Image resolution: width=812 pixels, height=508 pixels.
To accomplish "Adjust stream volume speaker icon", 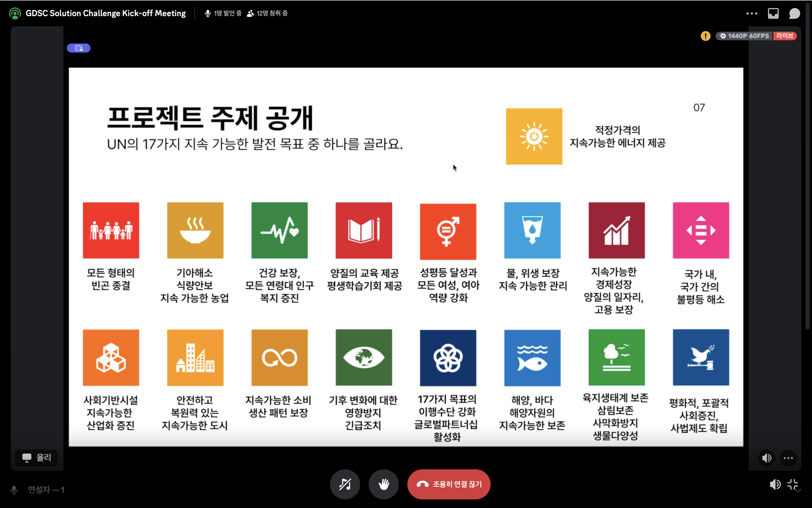I will coord(767,458).
